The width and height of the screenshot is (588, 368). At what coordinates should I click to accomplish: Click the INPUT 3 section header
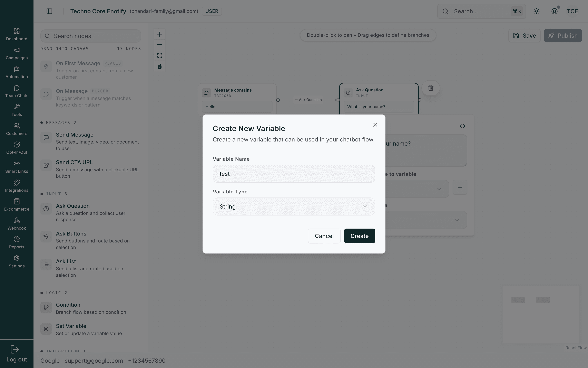point(54,194)
